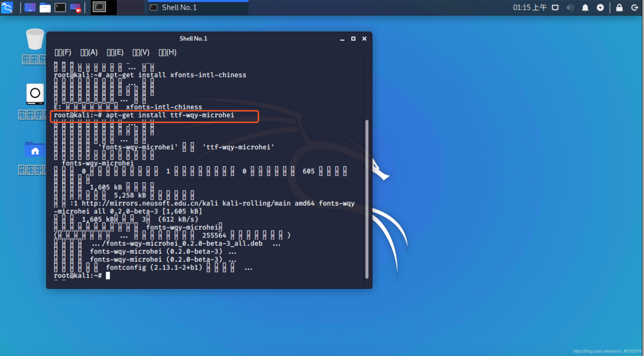This screenshot has height=356, width=644.
Task: Lock the screen with padlock icon
Action: (x=619, y=8)
